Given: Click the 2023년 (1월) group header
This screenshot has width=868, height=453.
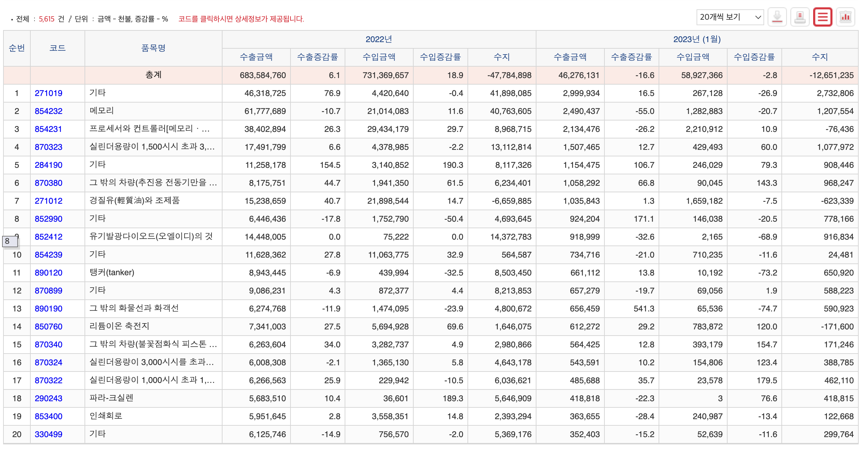Looking at the screenshot, I should point(697,39).
